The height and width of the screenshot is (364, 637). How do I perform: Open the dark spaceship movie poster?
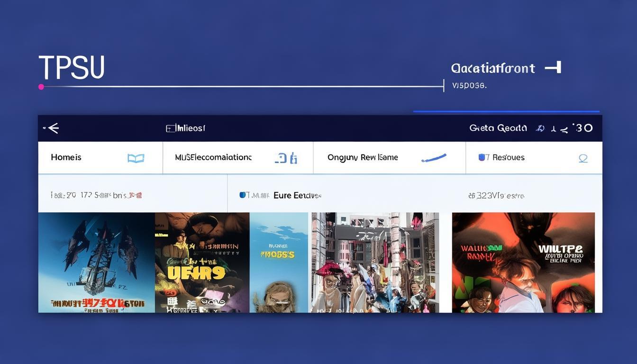(x=96, y=263)
